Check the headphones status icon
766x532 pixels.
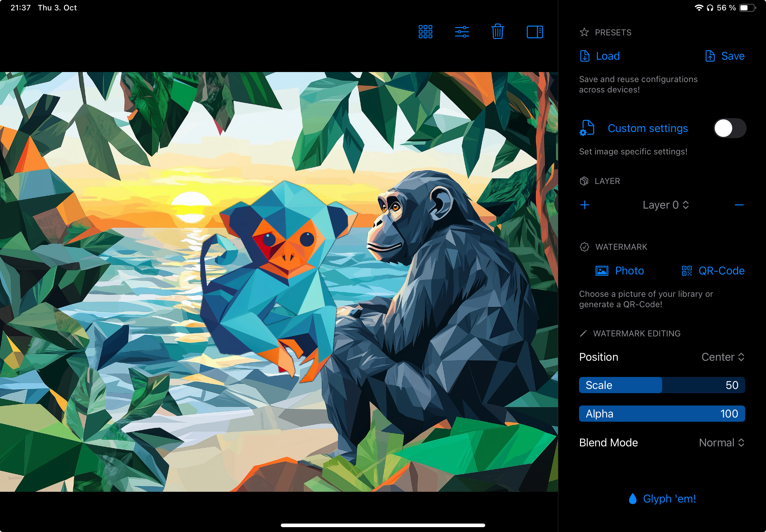click(x=710, y=8)
